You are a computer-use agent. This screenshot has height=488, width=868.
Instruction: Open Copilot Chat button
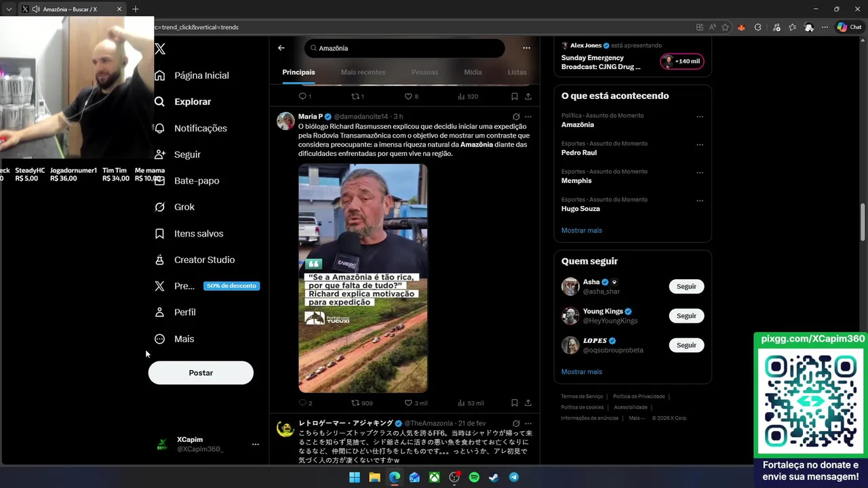849,27
